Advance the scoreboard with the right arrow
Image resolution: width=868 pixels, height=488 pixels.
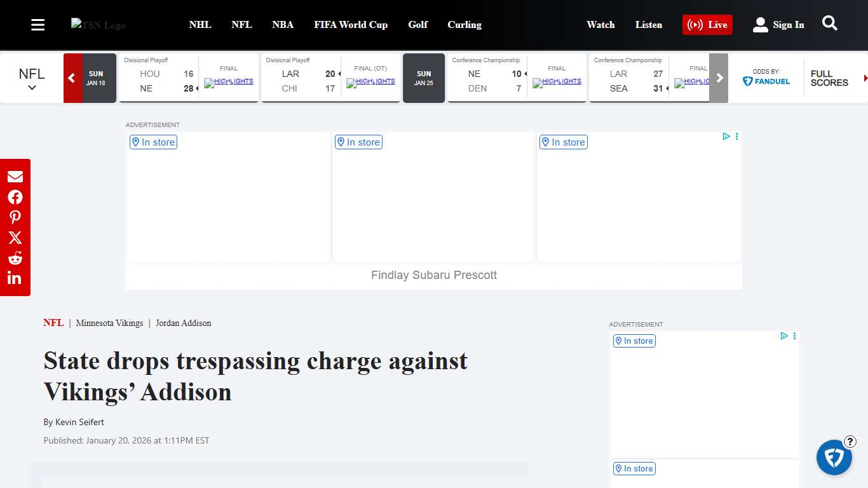tap(719, 78)
